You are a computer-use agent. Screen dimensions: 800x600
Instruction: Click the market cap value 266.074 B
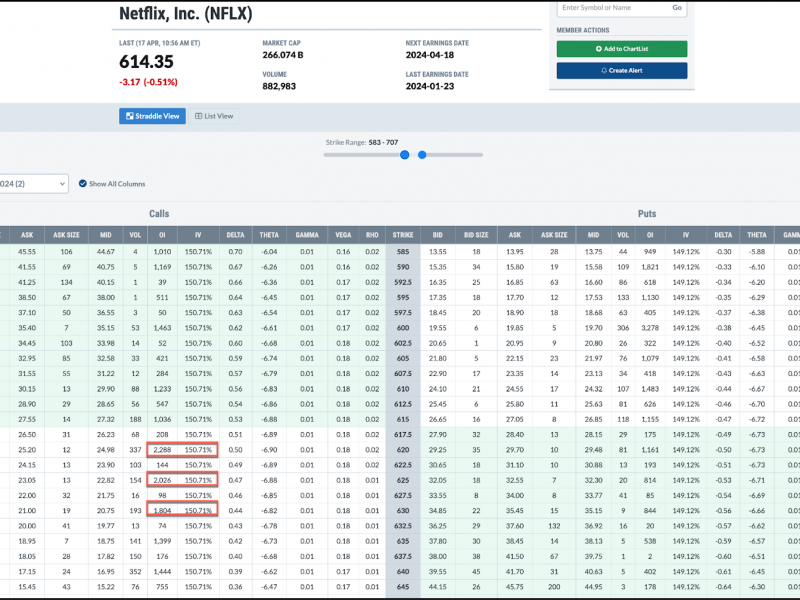click(x=283, y=55)
